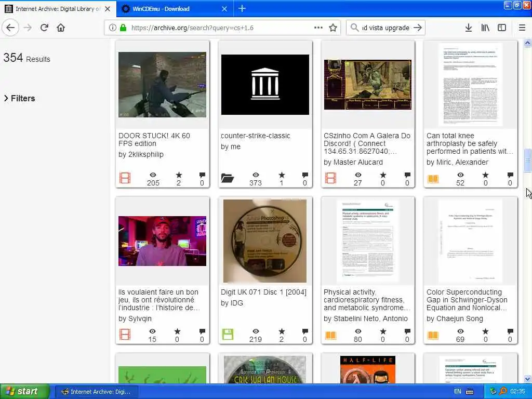Click software floppy icon on Digit UK card

coord(228,335)
